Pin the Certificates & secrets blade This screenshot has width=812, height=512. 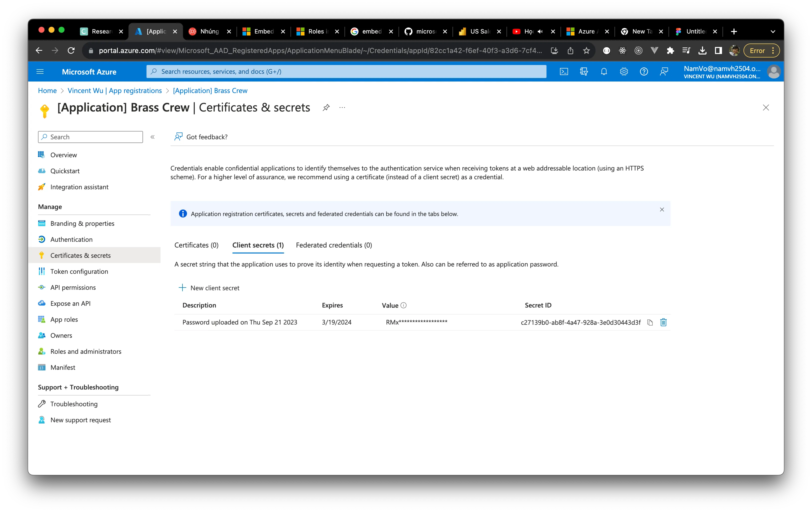click(x=326, y=107)
